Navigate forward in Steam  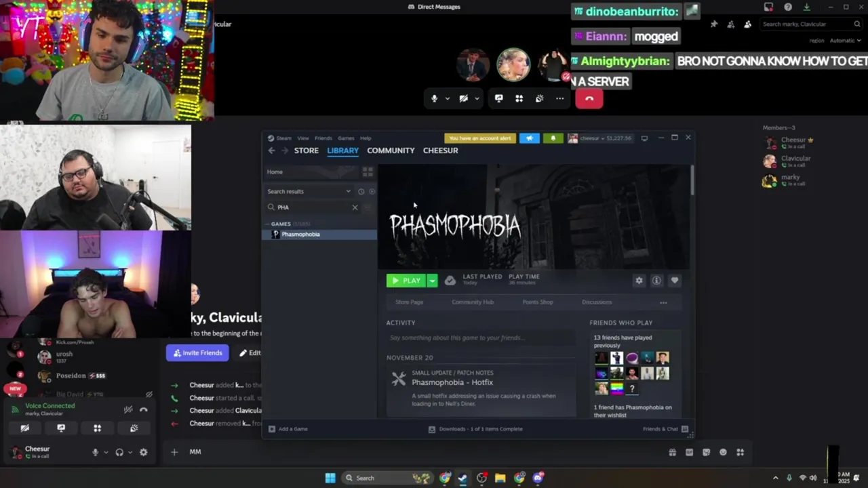click(x=284, y=150)
